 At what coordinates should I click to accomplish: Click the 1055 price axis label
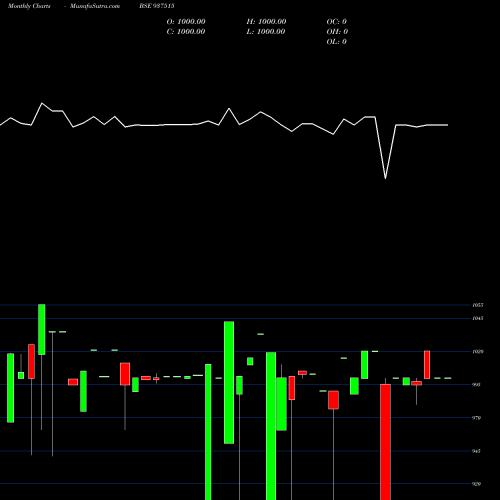(x=478, y=305)
